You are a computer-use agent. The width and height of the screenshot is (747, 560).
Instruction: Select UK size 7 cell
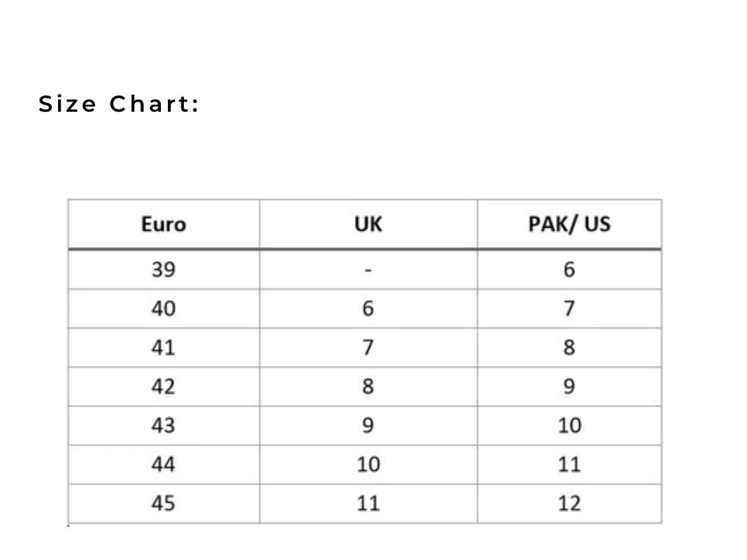click(x=368, y=348)
